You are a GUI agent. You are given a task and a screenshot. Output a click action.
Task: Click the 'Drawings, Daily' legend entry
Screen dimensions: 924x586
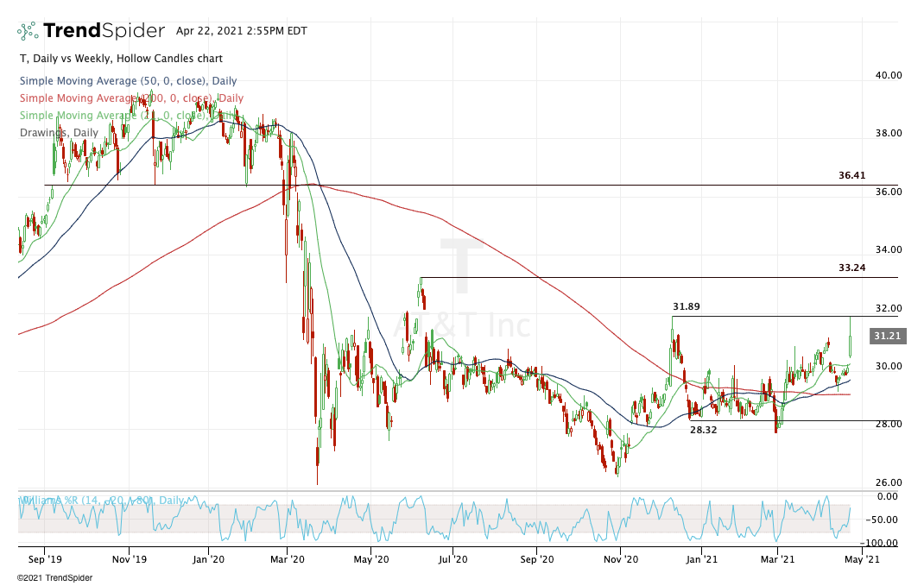[59, 133]
